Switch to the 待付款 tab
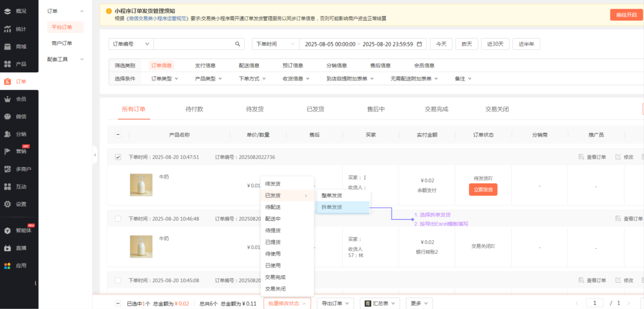Screen dimensions: 644x309 pyautogui.click(x=194, y=109)
